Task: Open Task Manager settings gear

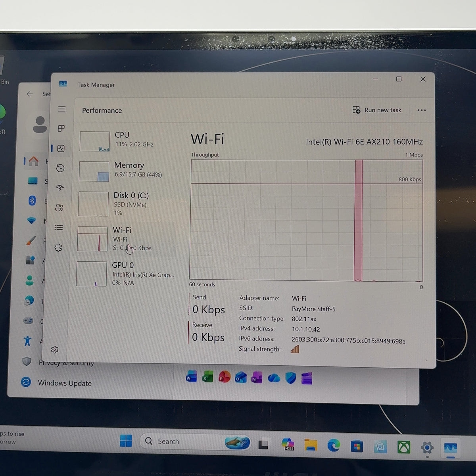Action: pyautogui.click(x=55, y=349)
